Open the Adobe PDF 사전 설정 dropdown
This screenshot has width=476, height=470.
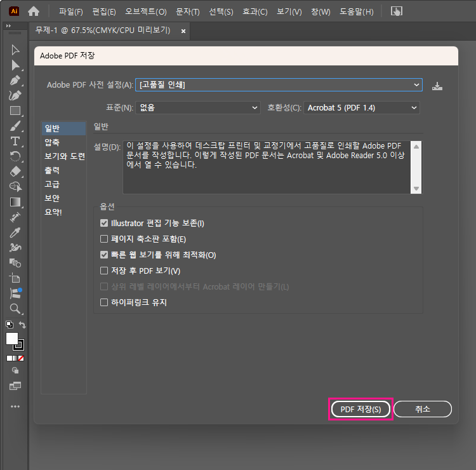tap(279, 85)
